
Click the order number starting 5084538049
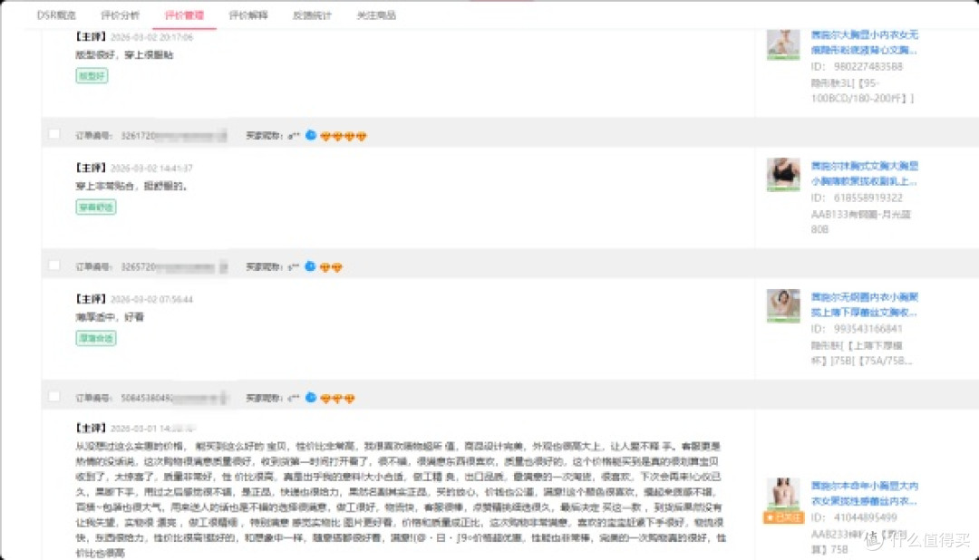pos(173,398)
